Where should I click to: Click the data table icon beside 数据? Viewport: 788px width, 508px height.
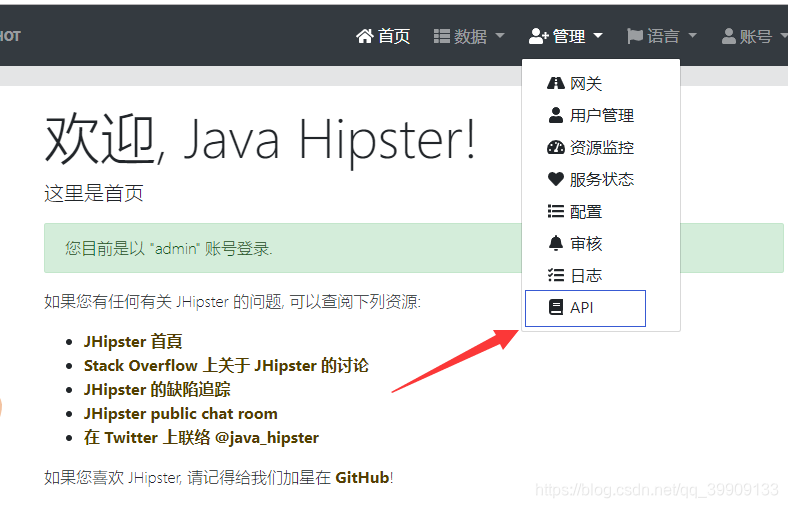pos(442,36)
